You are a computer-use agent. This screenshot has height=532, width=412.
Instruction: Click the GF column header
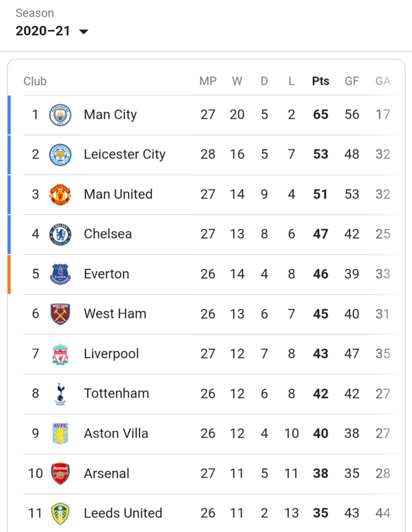pos(351,81)
